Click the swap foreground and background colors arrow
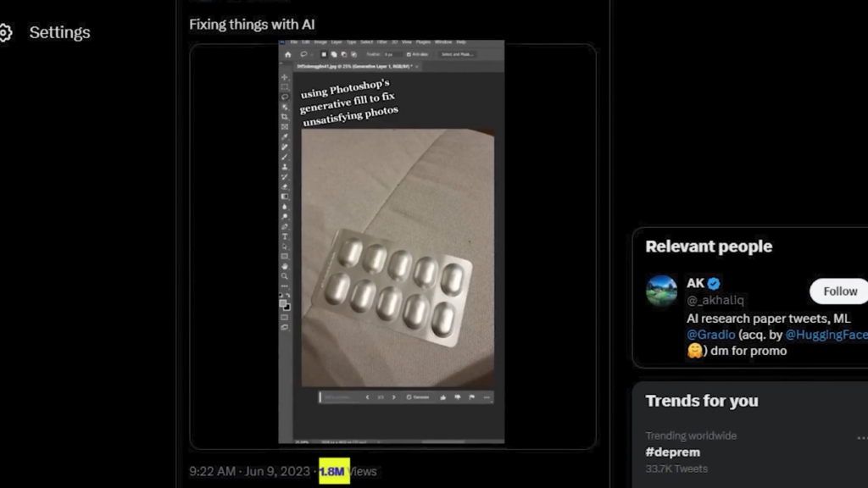 click(x=288, y=295)
